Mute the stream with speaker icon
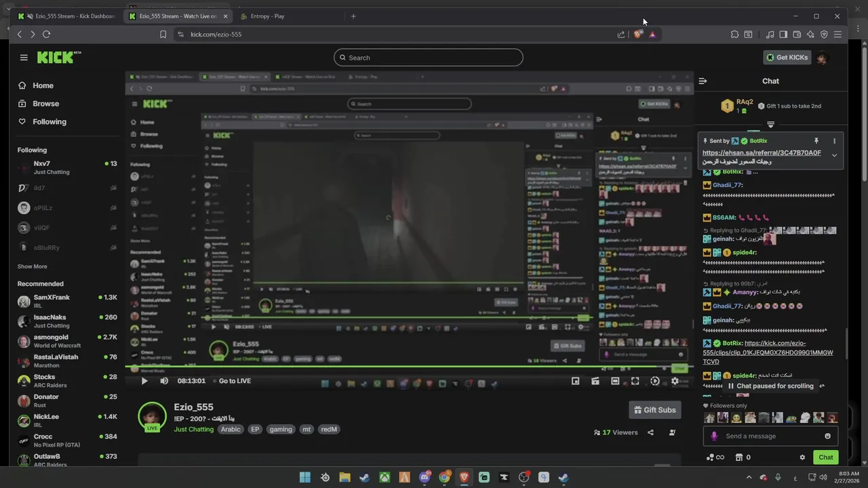 pyautogui.click(x=164, y=381)
